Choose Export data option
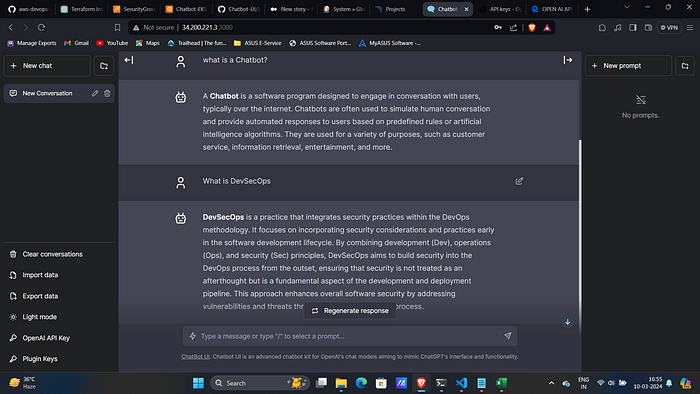700x394 pixels. coord(59,296)
